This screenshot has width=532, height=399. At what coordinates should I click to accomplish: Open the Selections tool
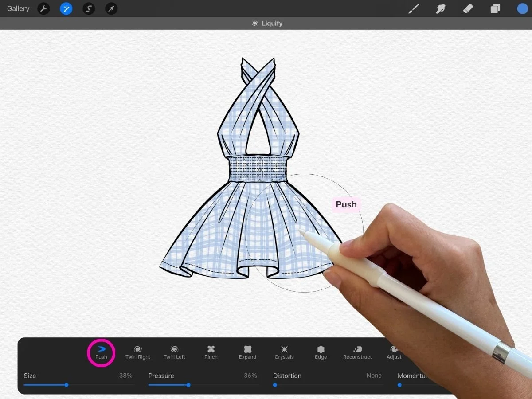tap(89, 8)
